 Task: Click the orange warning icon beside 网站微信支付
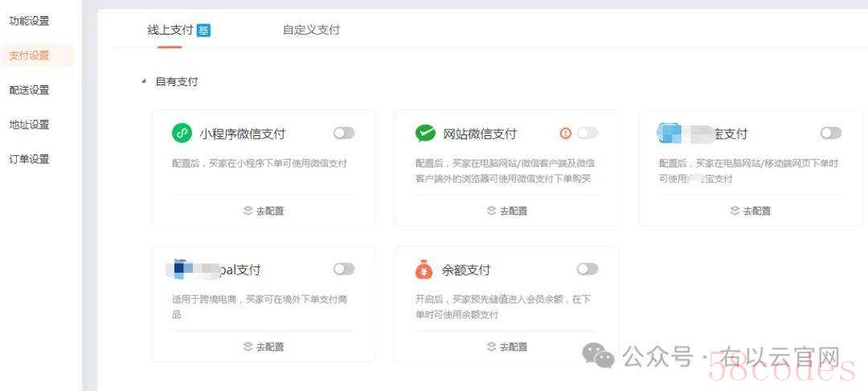point(565,133)
